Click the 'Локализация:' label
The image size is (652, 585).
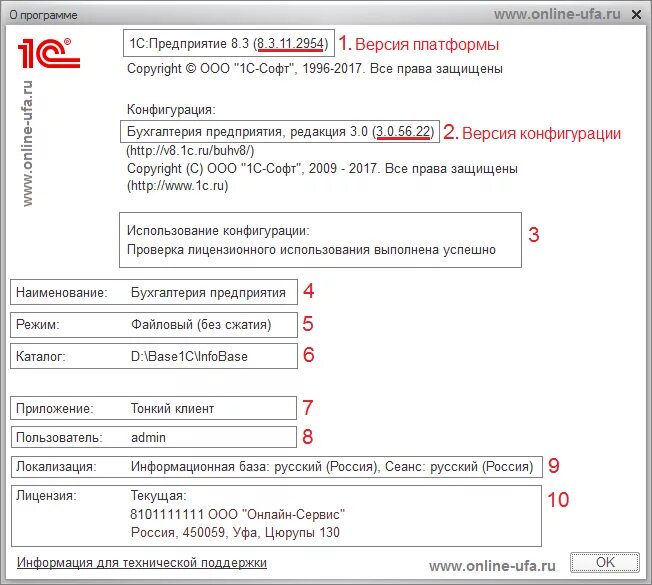pyautogui.click(x=56, y=467)
